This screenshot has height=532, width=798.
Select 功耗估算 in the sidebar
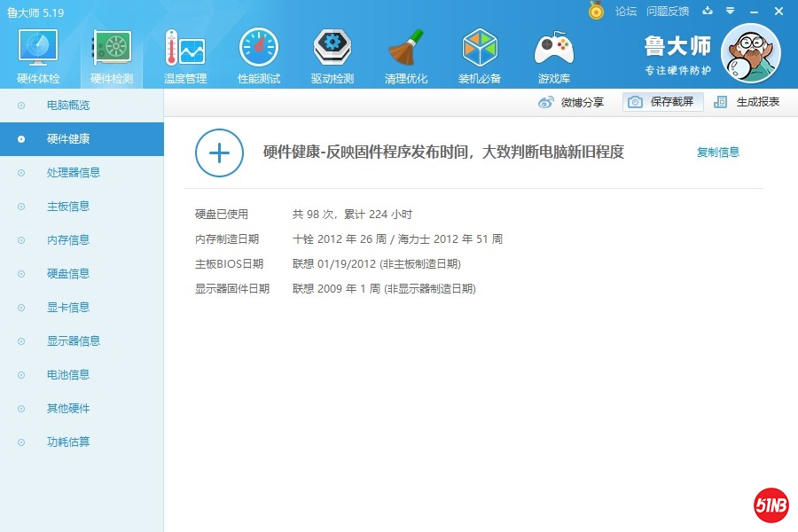click(71, 442)
